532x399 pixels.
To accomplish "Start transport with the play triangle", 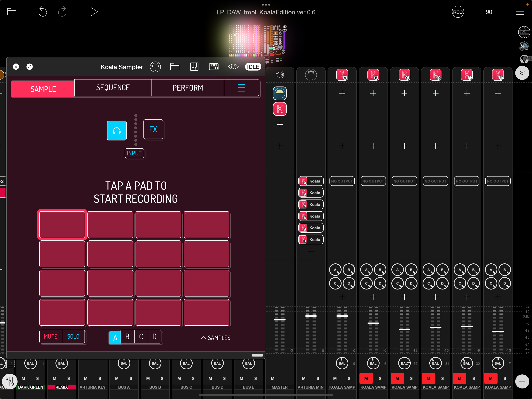I will pos(94,12).
